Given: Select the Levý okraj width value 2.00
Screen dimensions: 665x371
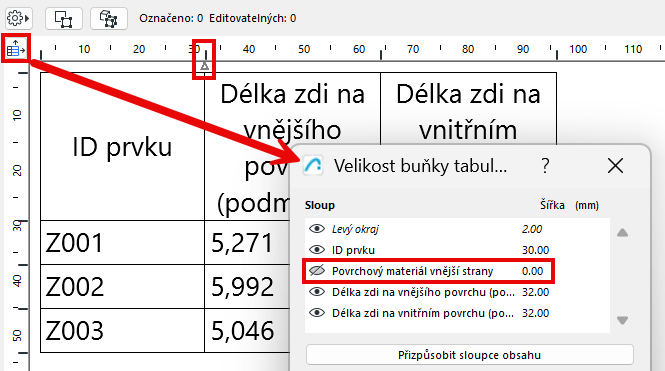Looking at the screenshot, I should [532, 229].
